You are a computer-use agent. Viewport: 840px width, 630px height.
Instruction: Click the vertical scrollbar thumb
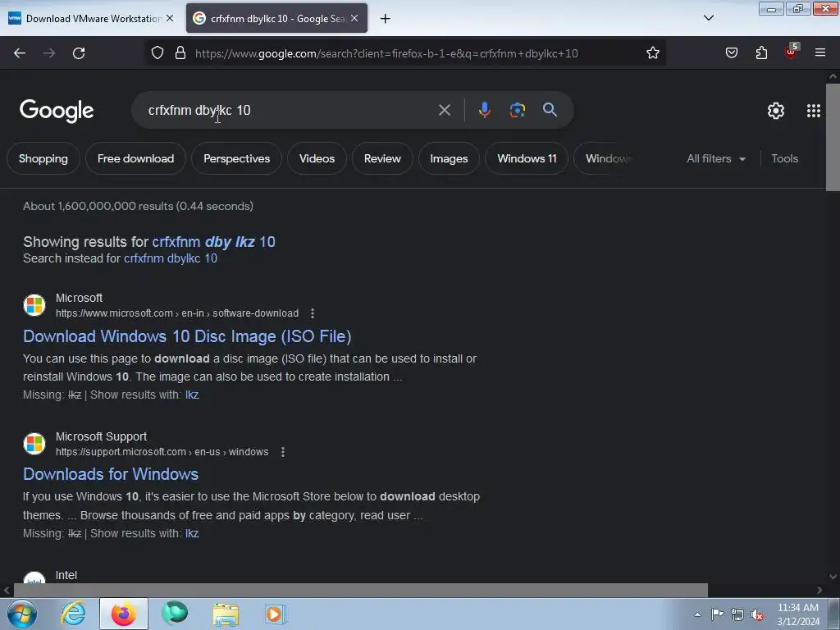coord(833,137)
